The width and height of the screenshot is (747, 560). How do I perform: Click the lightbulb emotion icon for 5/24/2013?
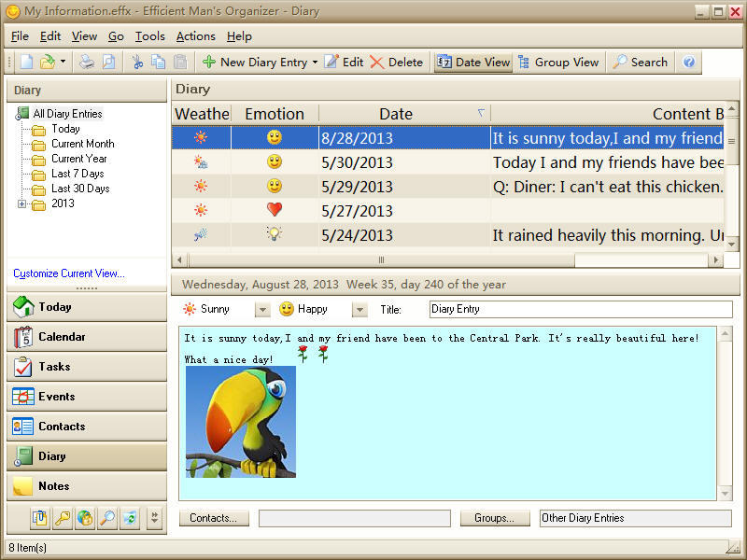(x=274, y=233)
